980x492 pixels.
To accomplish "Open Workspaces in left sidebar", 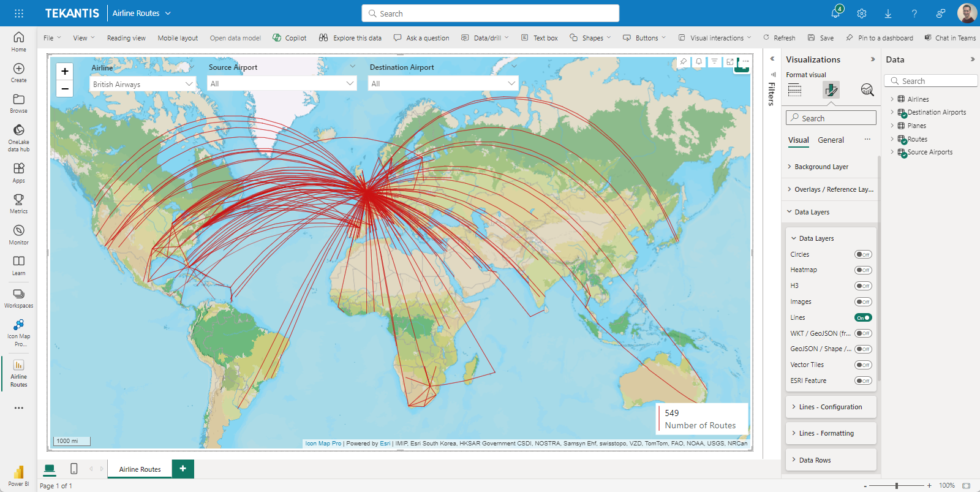I will click(x=18, y=298).
